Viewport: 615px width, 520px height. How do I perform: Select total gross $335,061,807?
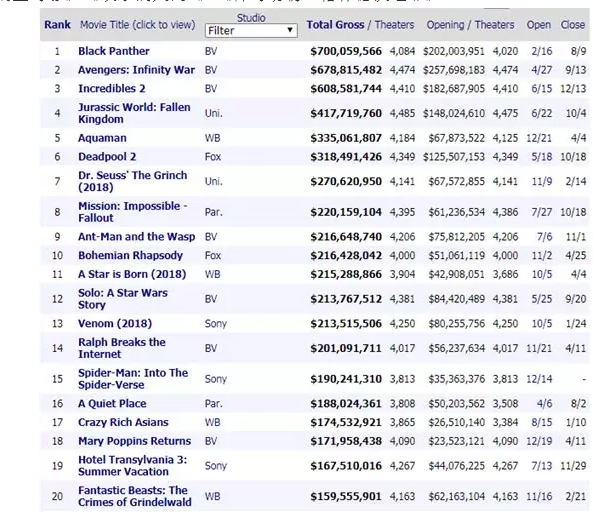pos(346,138)
